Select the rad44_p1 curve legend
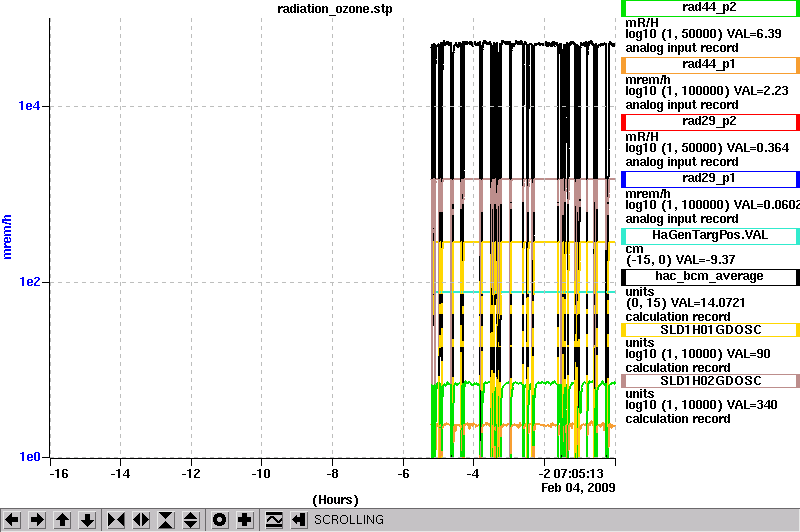 pos(710,65)
